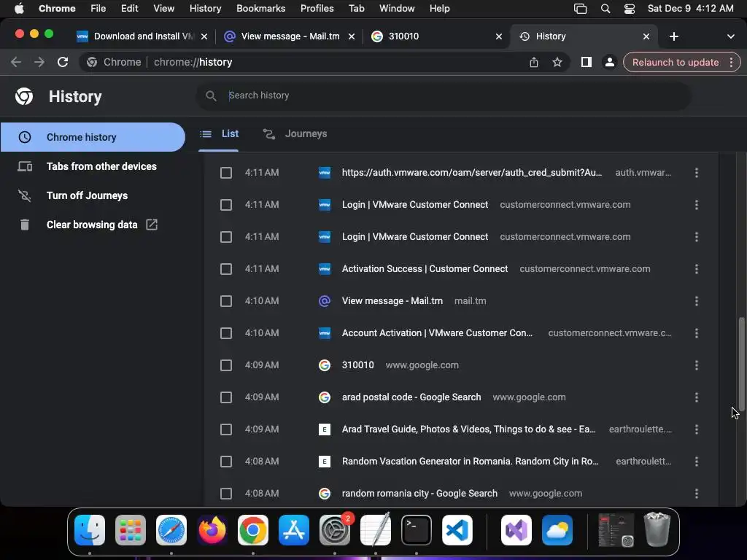This screenshot has height=560, width=747.
Task: Select checkbox for arad postal code entry
Action: point(226,397)
